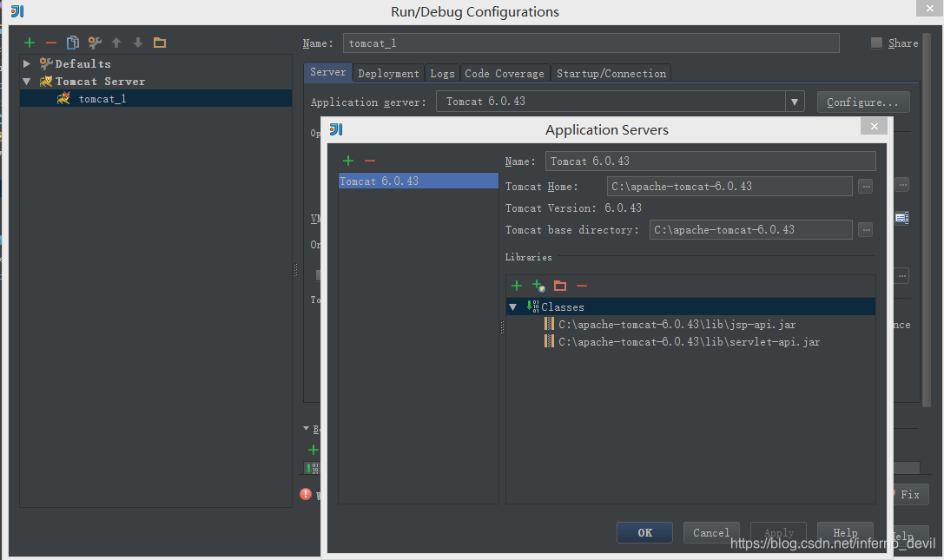944x560 pixels.
Task: Close the Application Servers dialog
Action: [x=875, y=126]
